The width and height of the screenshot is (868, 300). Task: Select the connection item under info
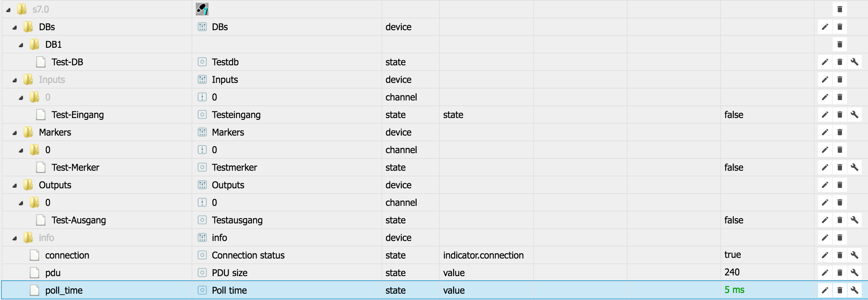[x=67, y=255]
